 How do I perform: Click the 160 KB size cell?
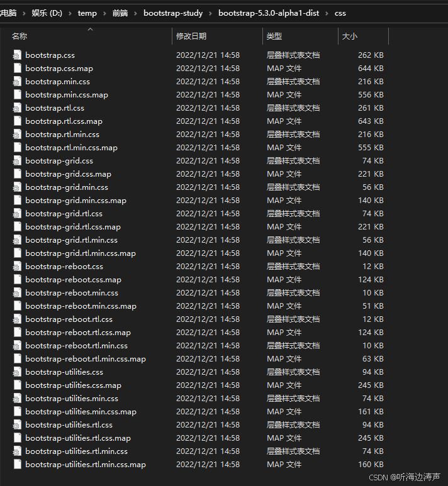pyautogui.click(x=371, y=464)
